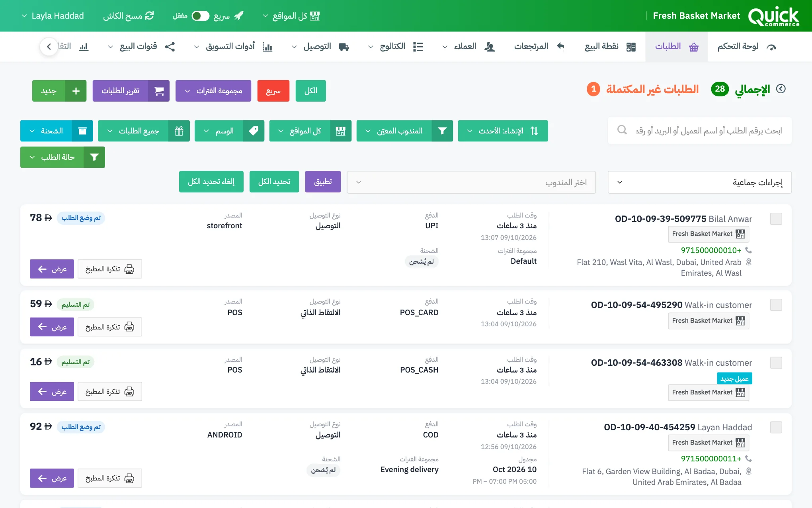Open the الطلبات navigation tab
This screenshot has width=812, height=508.
click(x=676, y=47)
